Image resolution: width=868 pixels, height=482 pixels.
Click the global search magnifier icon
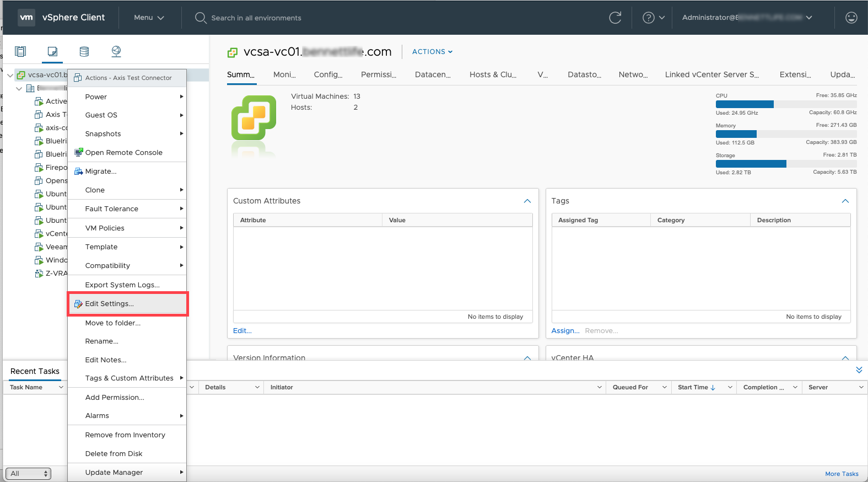coord(201,18)
